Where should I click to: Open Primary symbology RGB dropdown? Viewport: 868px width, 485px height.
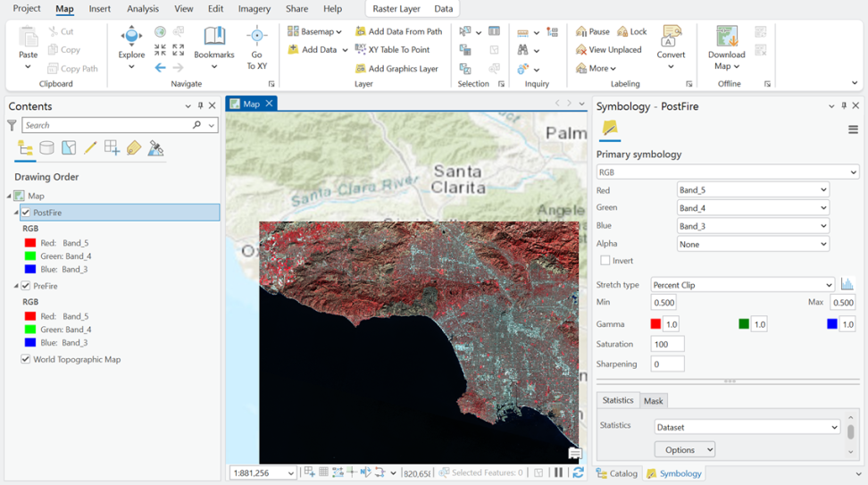(728, 172)
